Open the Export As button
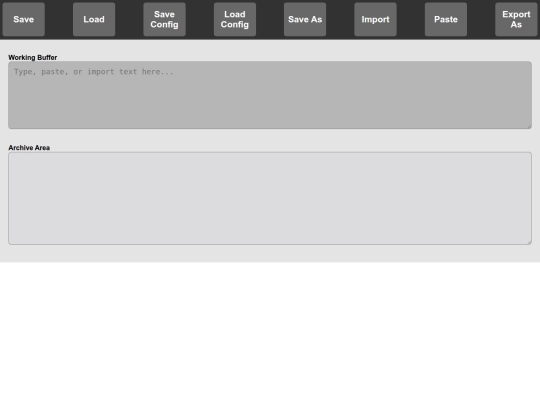 pyautogui.click(x=516, y=19)
